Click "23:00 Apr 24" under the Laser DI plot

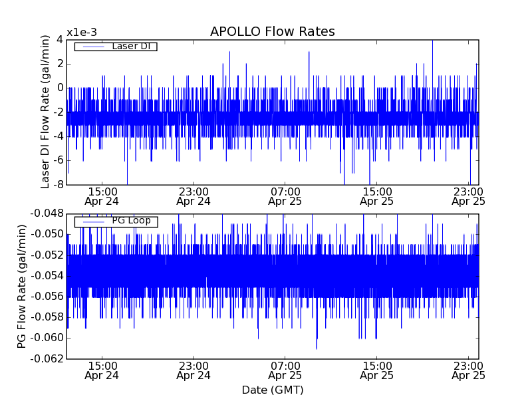[x=194, y=197]
